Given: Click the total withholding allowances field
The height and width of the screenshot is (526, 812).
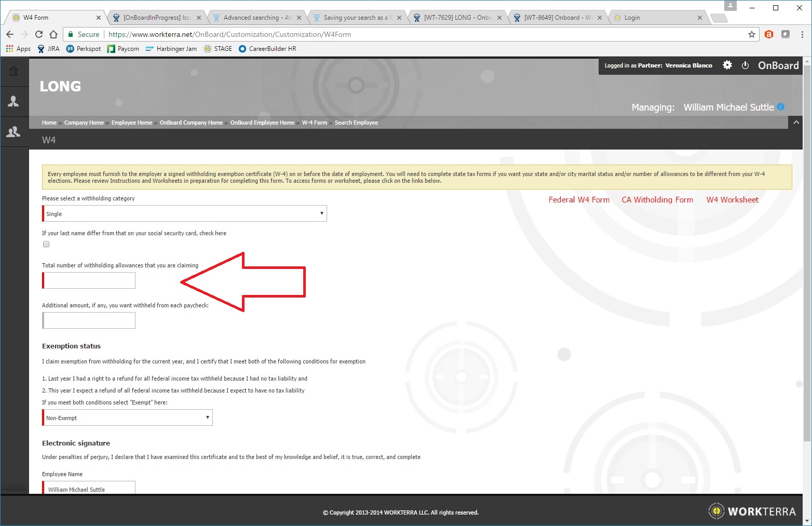Looking at the screenshot, I should point(89,280).
